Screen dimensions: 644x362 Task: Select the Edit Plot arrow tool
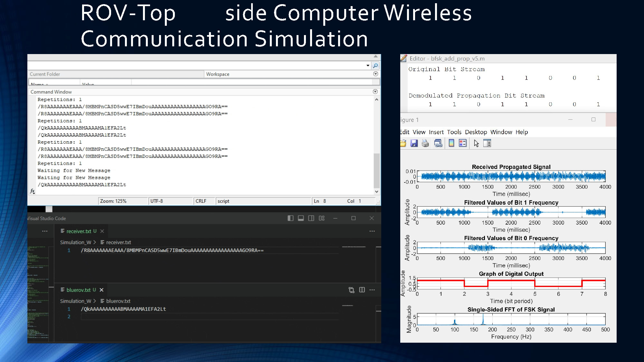click(476, 143)
